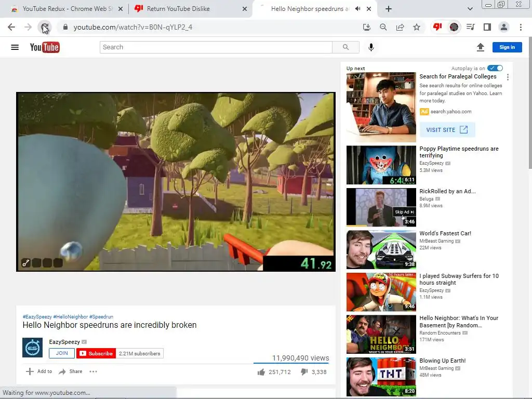Click the YouTube logo
Viewport: 532px width, 399px height.
[45, 47]
